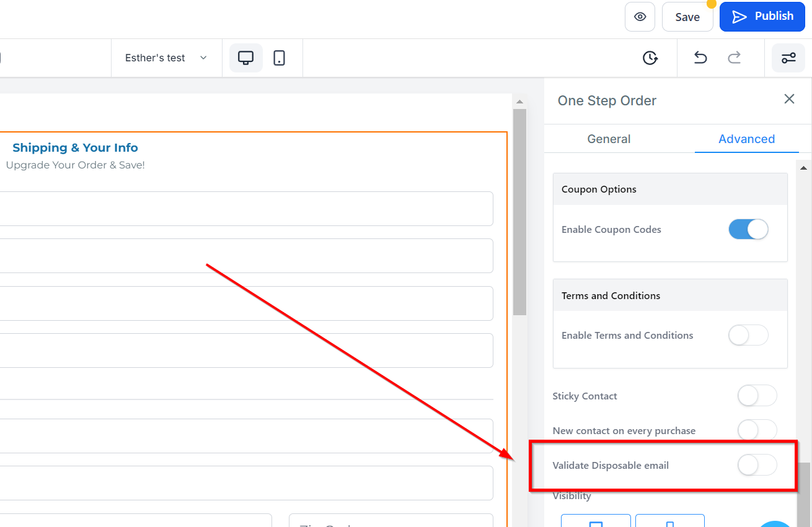Click the Upgrade Your Order & Save! text
The width and height of the screenshot is (812, 527).
click(75, 165)
